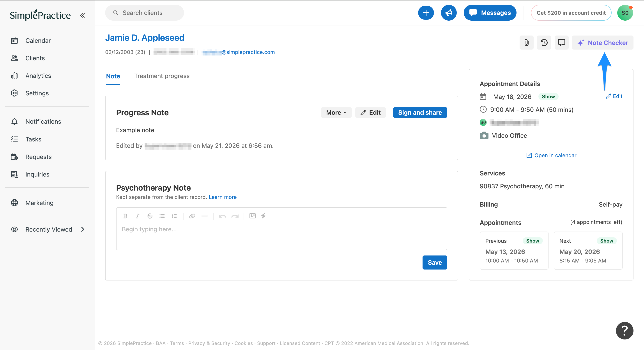The height and width of the screenshot is (350, 644).
Task: Open Requests from the sidebar
Action: click(x=38, y=157)
